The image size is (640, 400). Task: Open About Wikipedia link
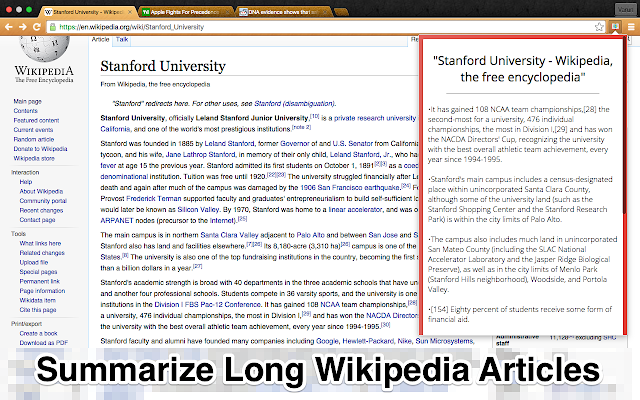pos(41,191)
